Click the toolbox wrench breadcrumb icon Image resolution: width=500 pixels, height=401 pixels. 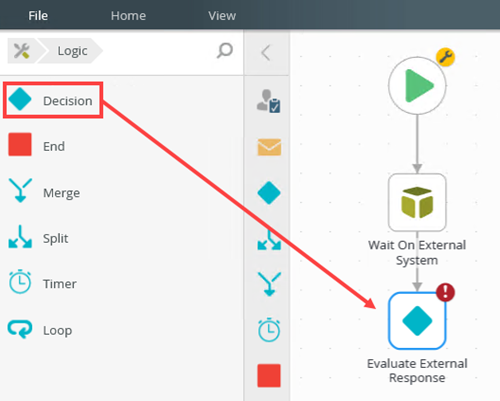click(22, 51)
